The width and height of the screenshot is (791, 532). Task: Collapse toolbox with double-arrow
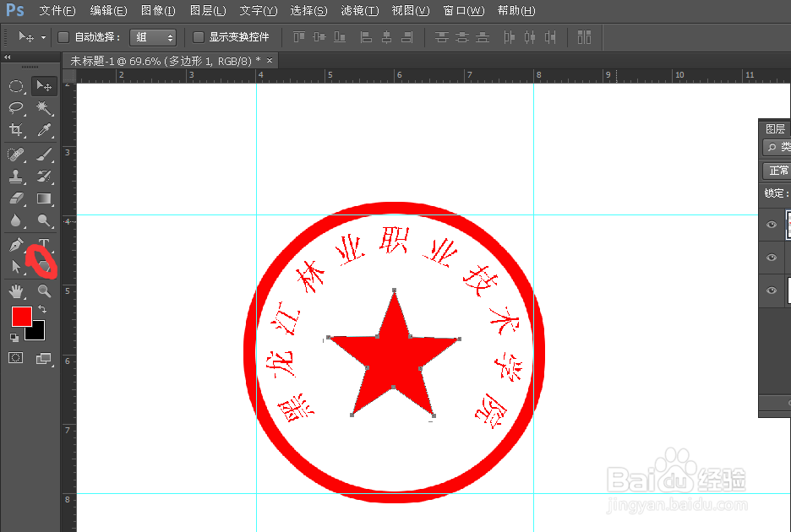click(7, 57)
